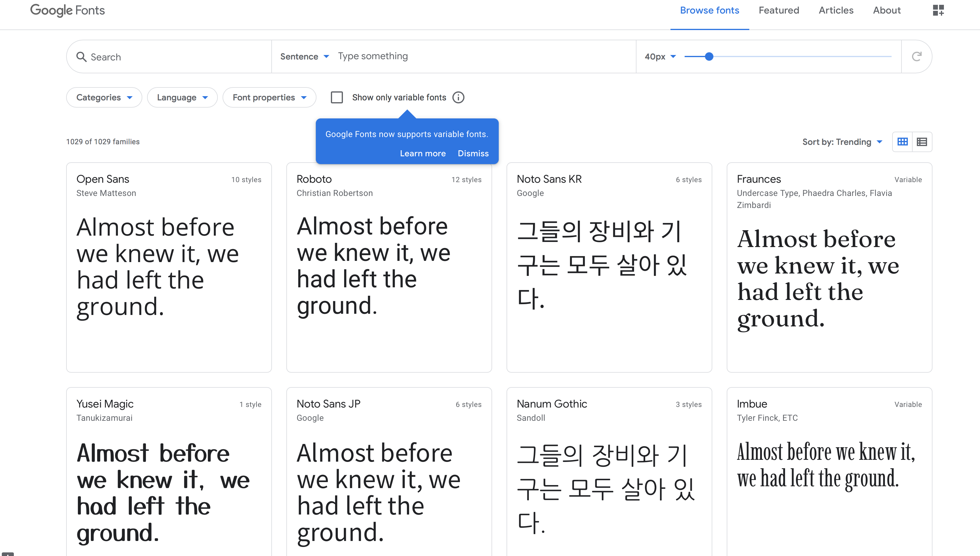Click 3 styles label on Nanum Gothic
The image size is (980, 556).
click(689, 405)
